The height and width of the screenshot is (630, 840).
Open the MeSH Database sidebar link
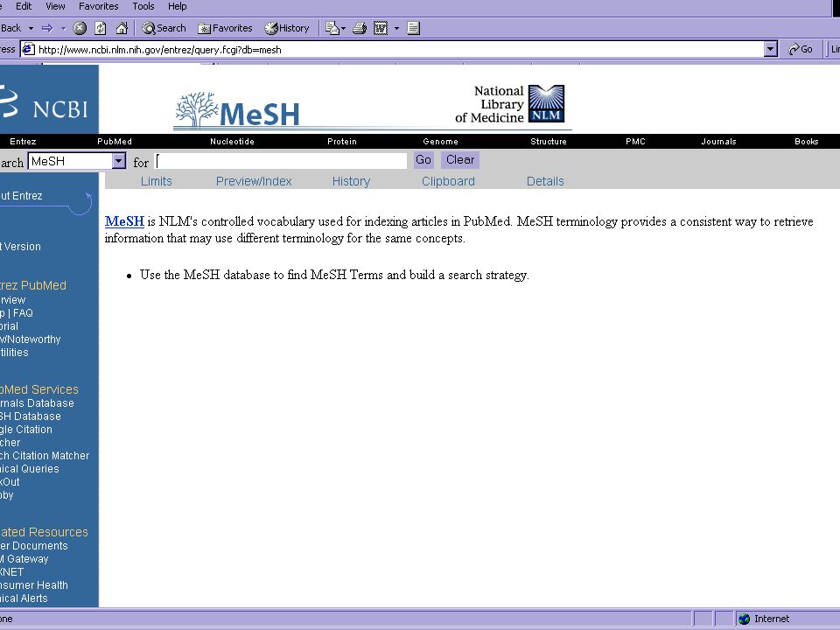[x=31, y=416]
